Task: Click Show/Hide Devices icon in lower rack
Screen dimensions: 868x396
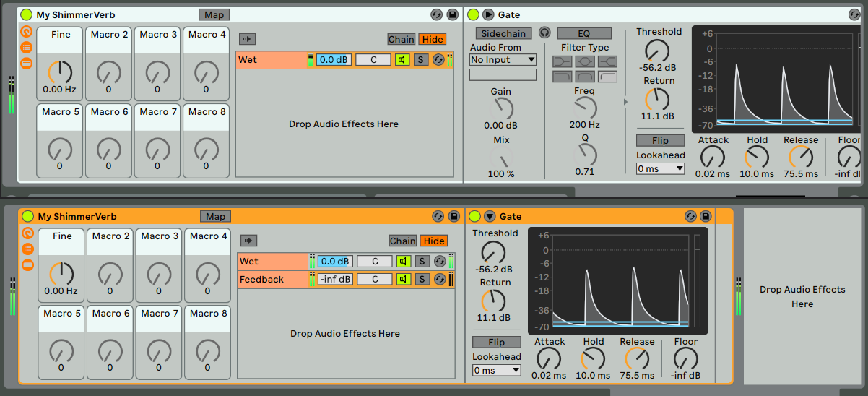Action: point(27,264)
